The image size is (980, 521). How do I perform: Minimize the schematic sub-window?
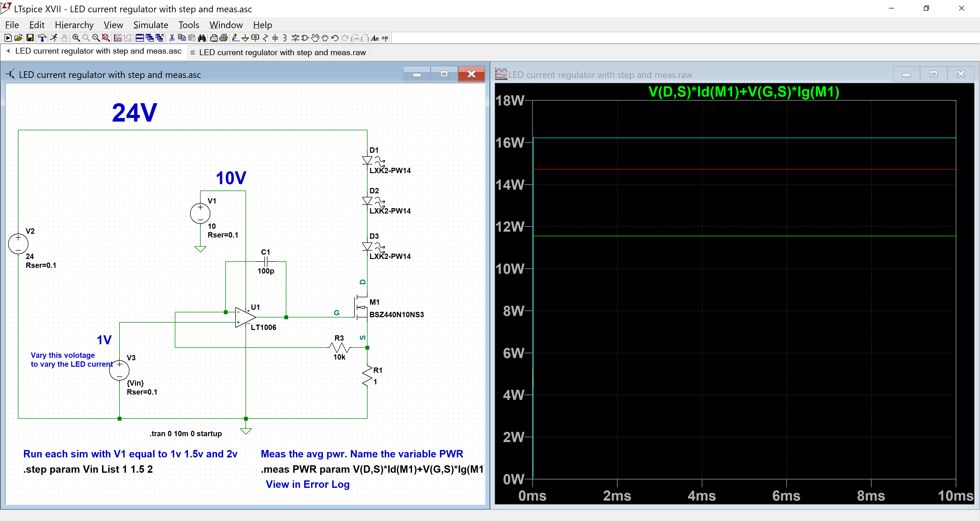pyautogui.click(x=417, y=74)
